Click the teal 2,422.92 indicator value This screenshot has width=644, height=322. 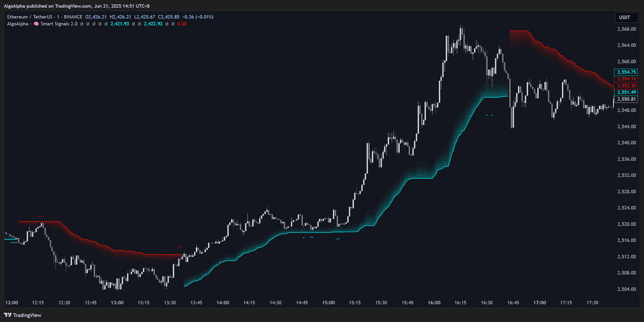(x=152, y=24)
